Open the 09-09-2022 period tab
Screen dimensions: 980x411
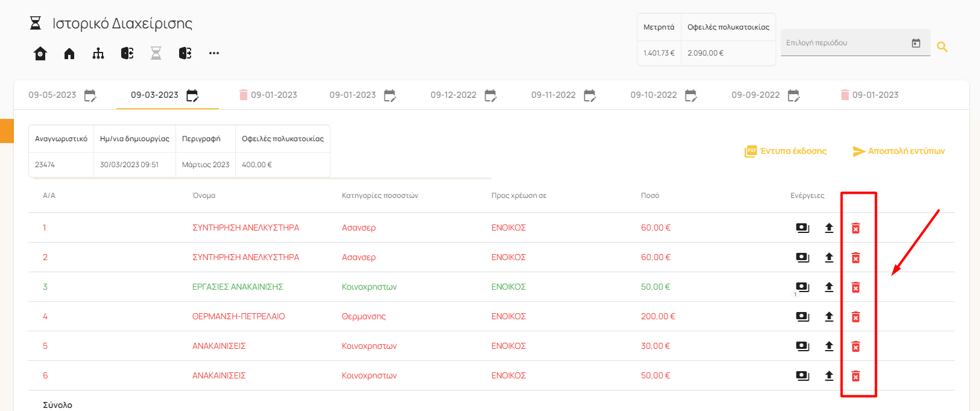pyautogui.click(x=755, y=95)
